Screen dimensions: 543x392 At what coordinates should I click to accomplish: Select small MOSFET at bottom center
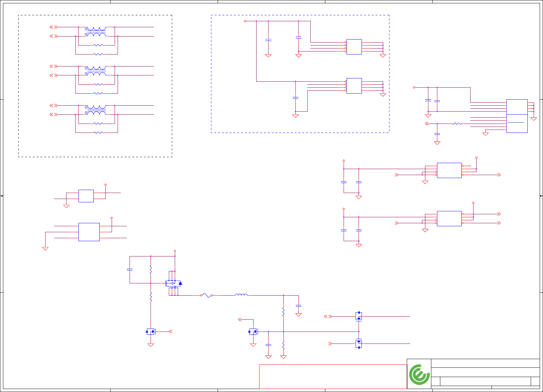tap(254, 332)
